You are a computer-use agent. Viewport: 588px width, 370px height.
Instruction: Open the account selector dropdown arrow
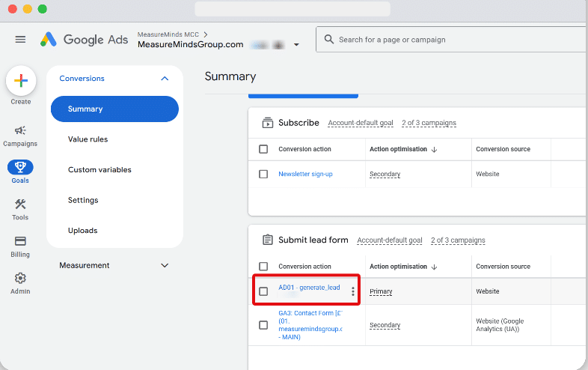(x=296, y=45)
